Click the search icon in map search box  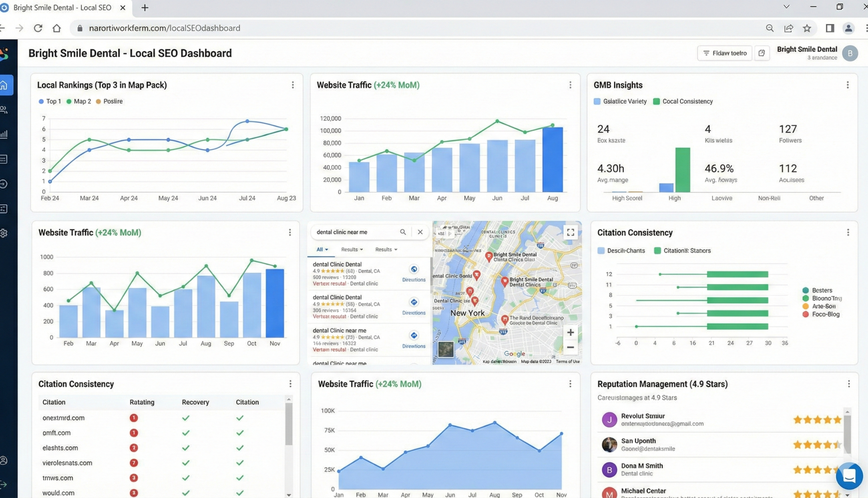click(403, 232)
